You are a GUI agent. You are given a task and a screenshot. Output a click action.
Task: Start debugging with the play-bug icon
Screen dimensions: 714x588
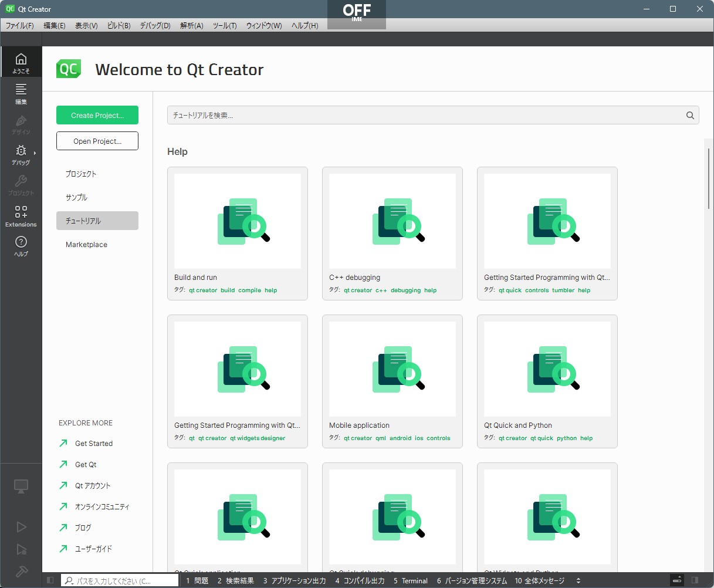[x=21, y=549]
